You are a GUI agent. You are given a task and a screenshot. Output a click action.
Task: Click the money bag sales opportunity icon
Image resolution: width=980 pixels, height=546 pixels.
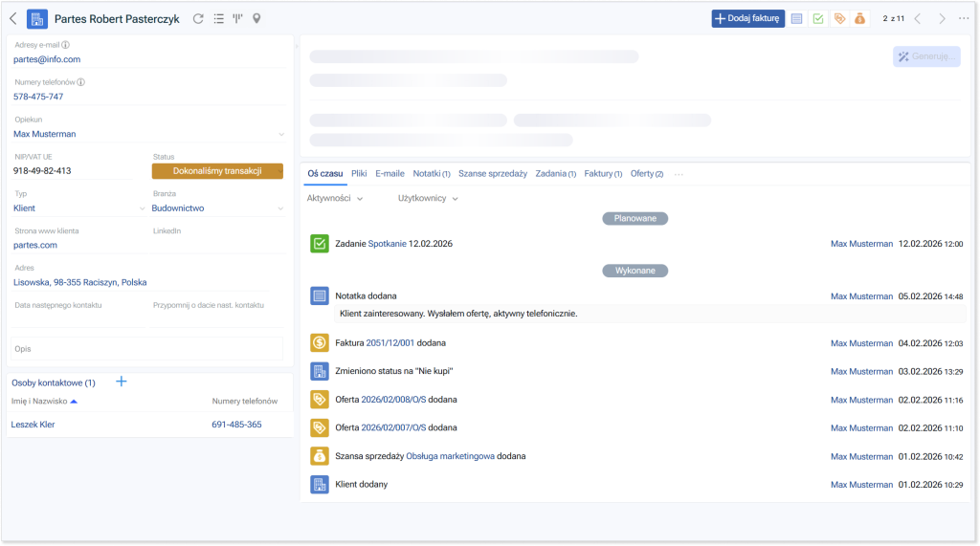point(860,18)
